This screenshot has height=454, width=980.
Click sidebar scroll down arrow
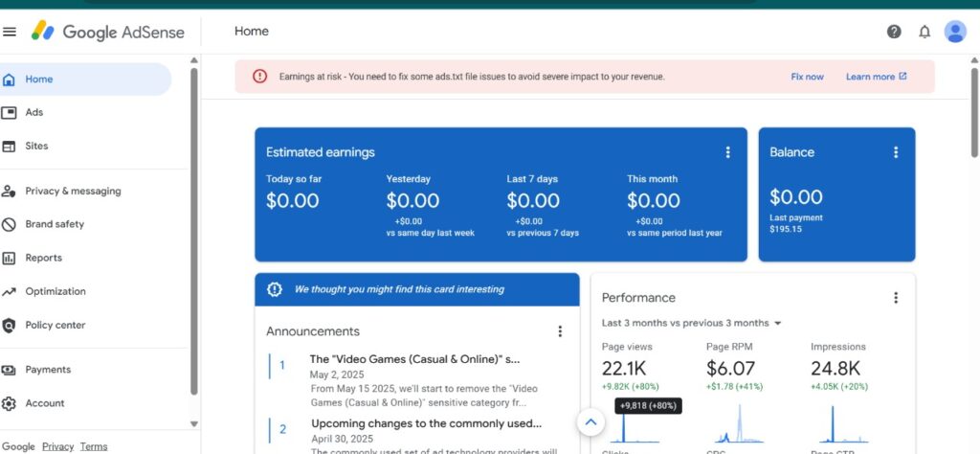(193, 423)
